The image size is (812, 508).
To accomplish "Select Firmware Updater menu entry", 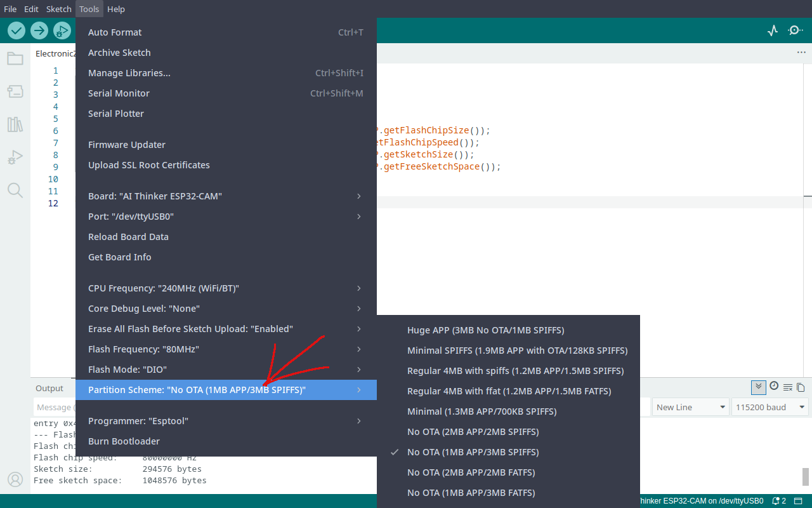I will [x=226, y=145].
